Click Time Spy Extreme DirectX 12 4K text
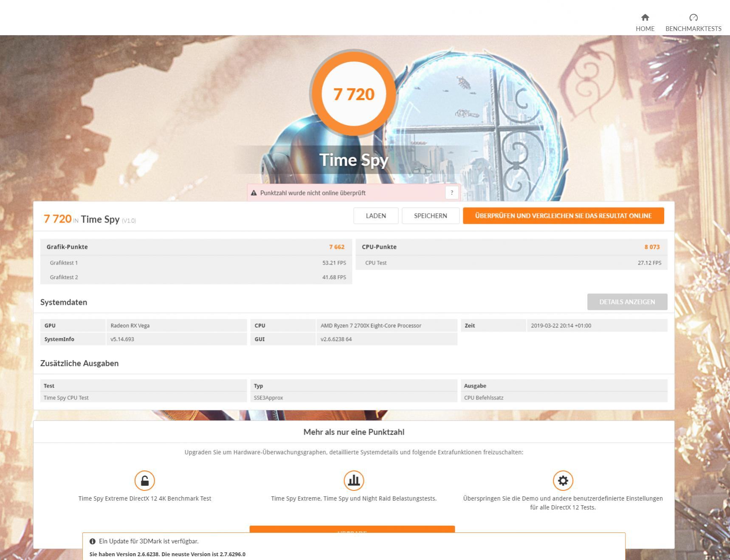The width and height of the screenshot is (730, 560). pos(144,498)
